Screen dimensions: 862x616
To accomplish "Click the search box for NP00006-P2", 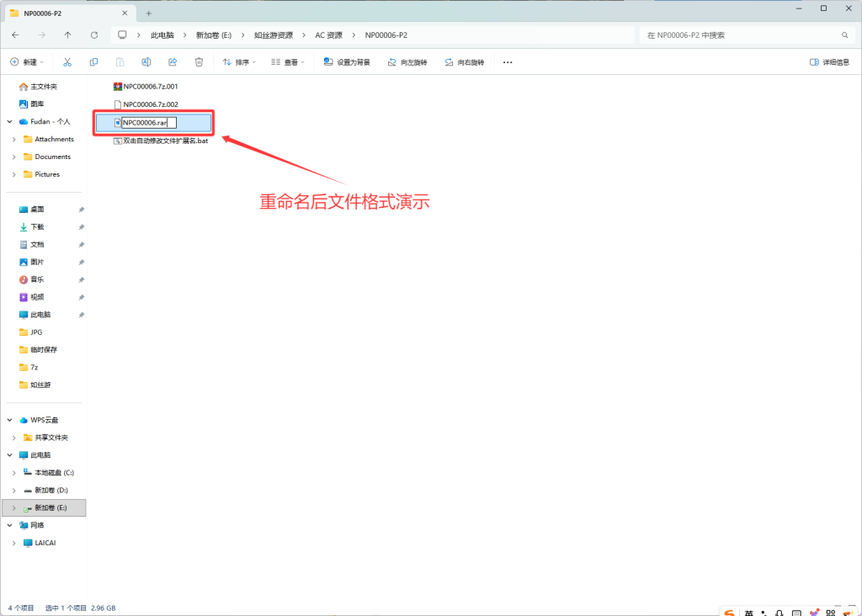I will pos(741,35).
